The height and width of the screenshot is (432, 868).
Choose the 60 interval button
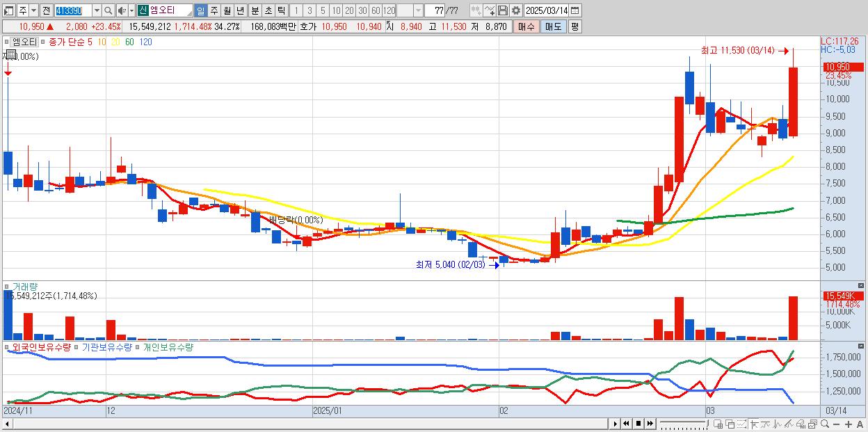[x=376, y=10]
